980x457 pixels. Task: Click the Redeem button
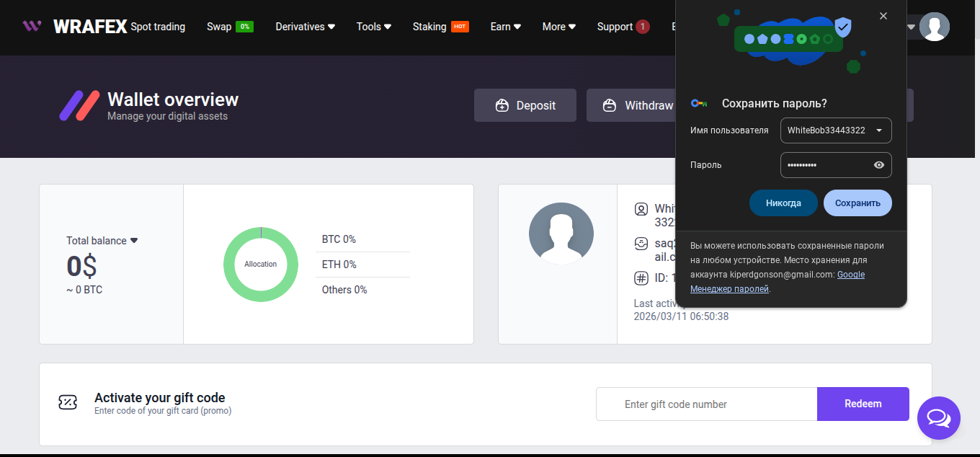863,404
